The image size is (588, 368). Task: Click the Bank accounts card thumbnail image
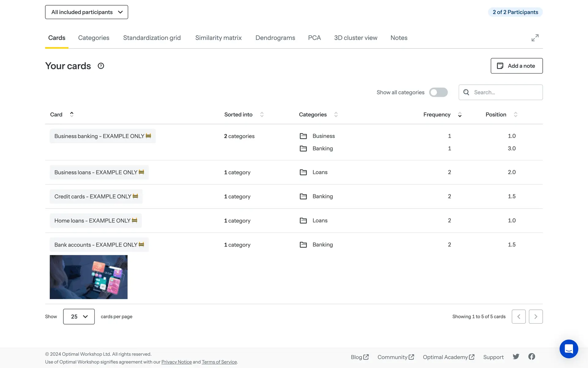(89, 277)
